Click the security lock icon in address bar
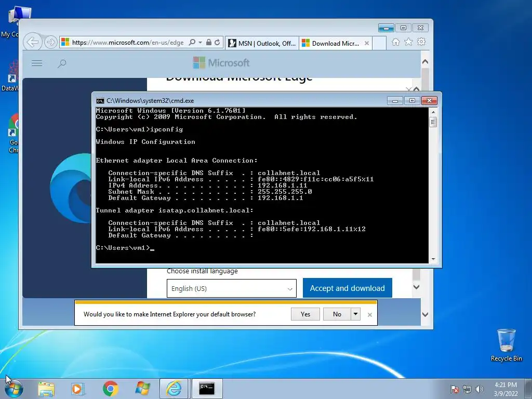The width and height of the screenshot is (532, 399). tap(209, 43)
